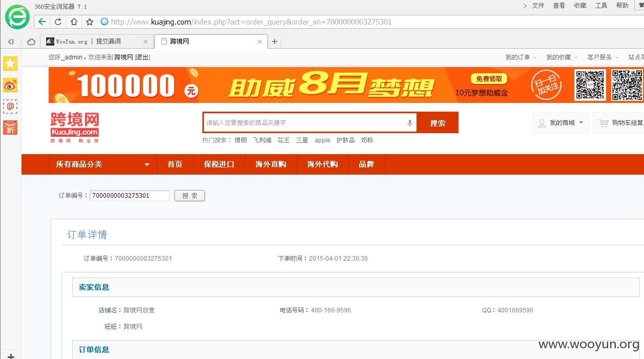Click the favorites star icon in the left sidebar
This screenshot has height=359, width=644.
(10, 64)
